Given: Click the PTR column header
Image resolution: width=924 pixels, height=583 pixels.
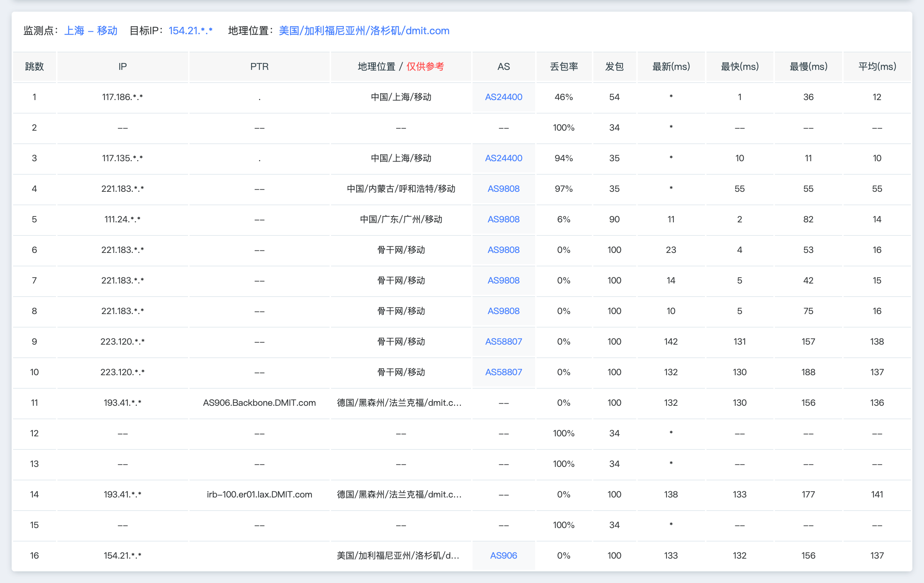Looking at the screenshot, I should [259, 67].
